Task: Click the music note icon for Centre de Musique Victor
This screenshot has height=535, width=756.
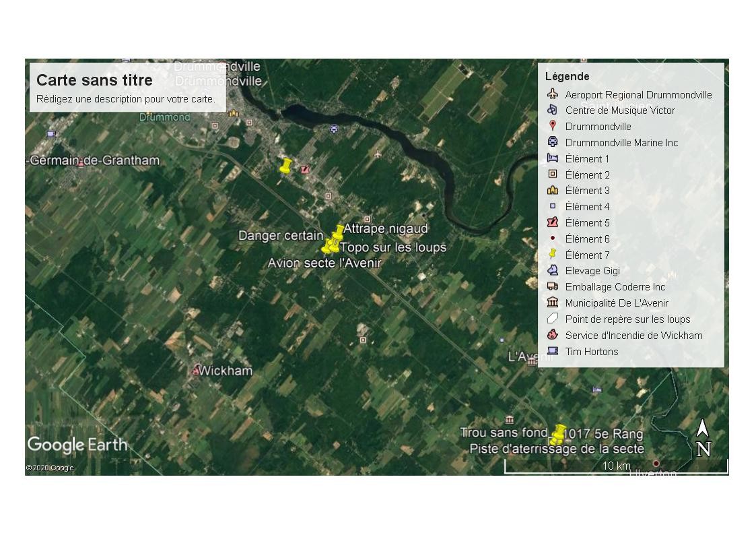Action: 553,111
